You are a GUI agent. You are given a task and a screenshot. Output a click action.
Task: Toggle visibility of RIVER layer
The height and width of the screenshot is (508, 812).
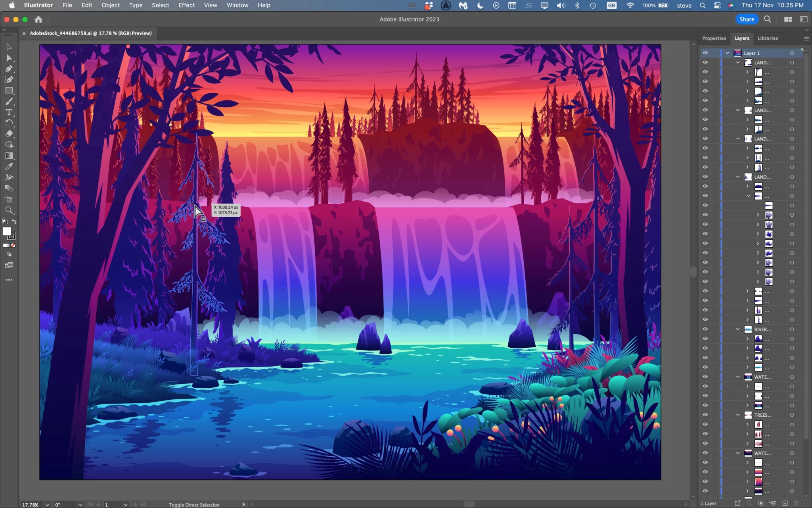coord(705,329)
